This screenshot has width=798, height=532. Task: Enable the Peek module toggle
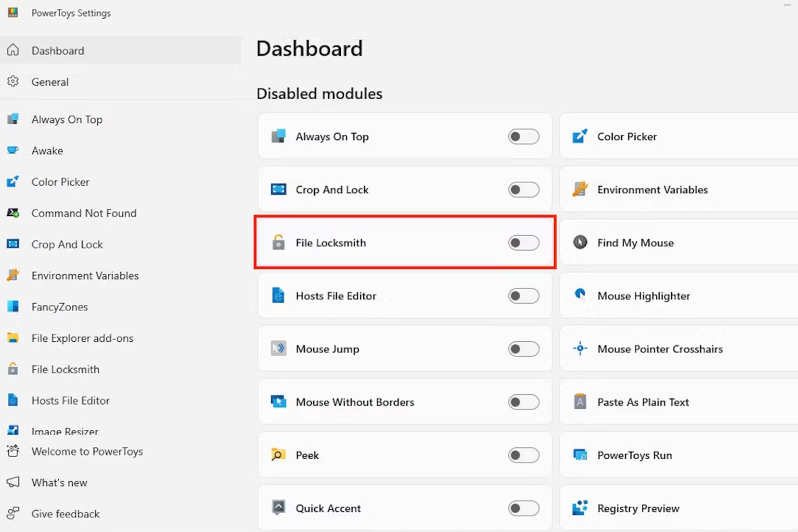(523, 455)
